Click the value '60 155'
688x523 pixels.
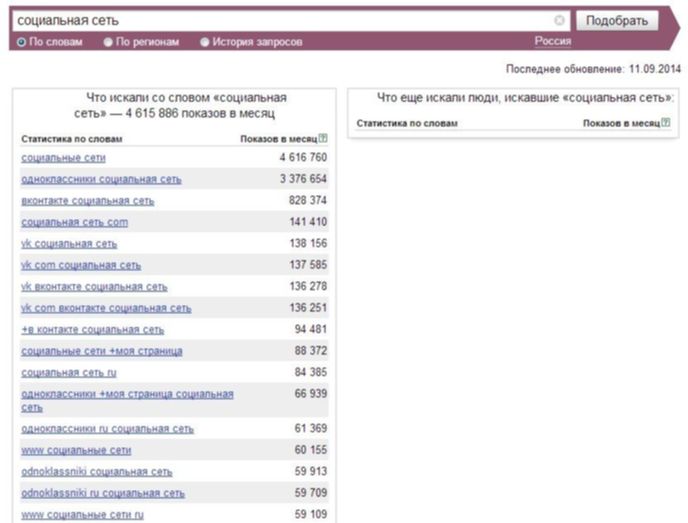coord(311,450)
